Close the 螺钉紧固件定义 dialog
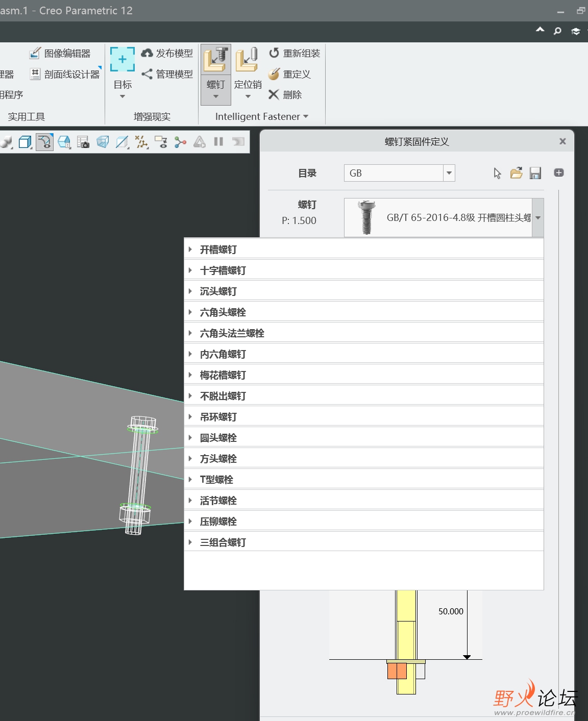Viewport: 588px width, 721px height. pyautogui.click(x=562, y=141)
